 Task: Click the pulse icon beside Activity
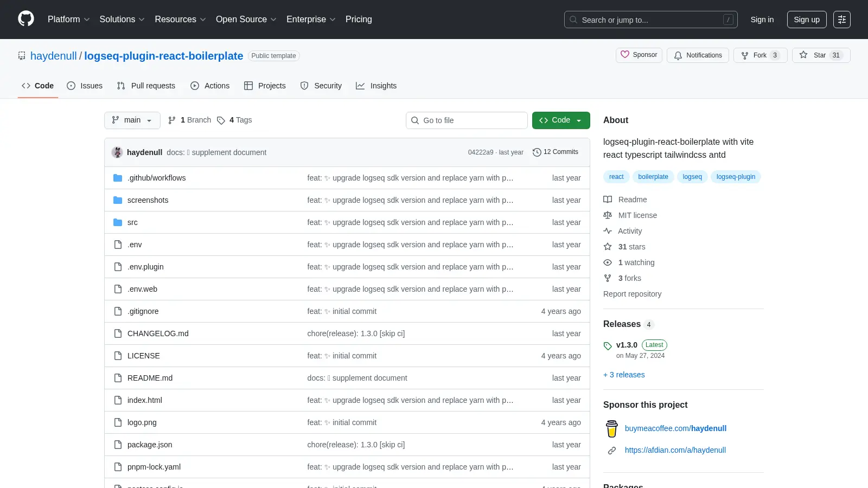[x=608, y=231]
